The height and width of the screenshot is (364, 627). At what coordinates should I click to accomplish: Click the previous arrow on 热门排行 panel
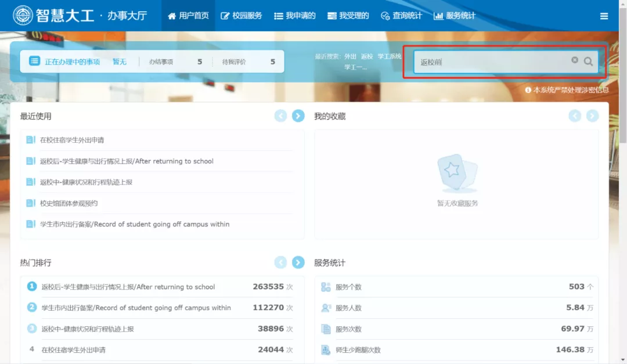pos(281,262)
